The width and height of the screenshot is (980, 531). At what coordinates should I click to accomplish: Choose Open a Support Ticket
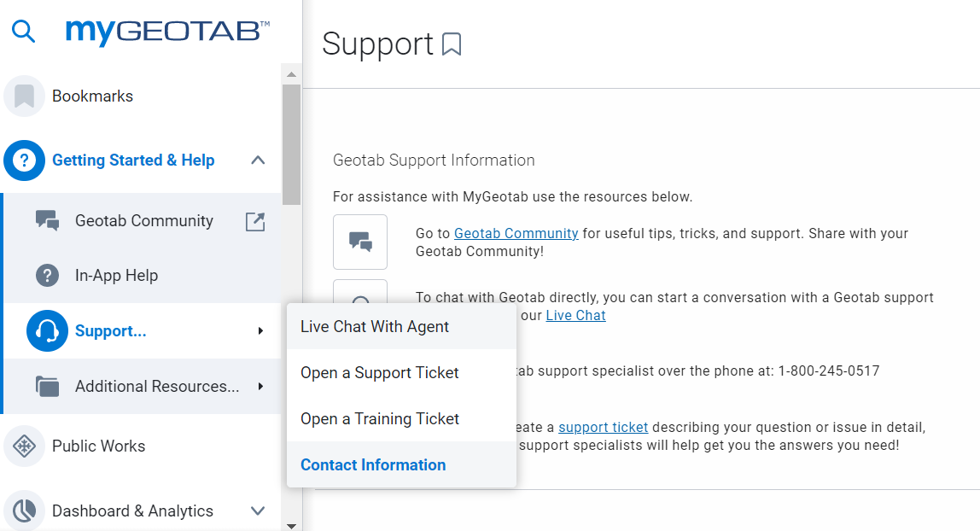[380, 373]
